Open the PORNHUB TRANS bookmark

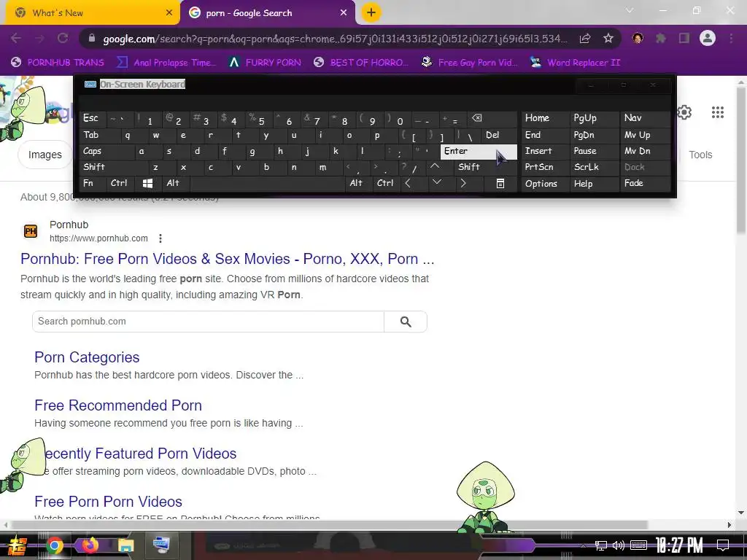coord(57,63)
